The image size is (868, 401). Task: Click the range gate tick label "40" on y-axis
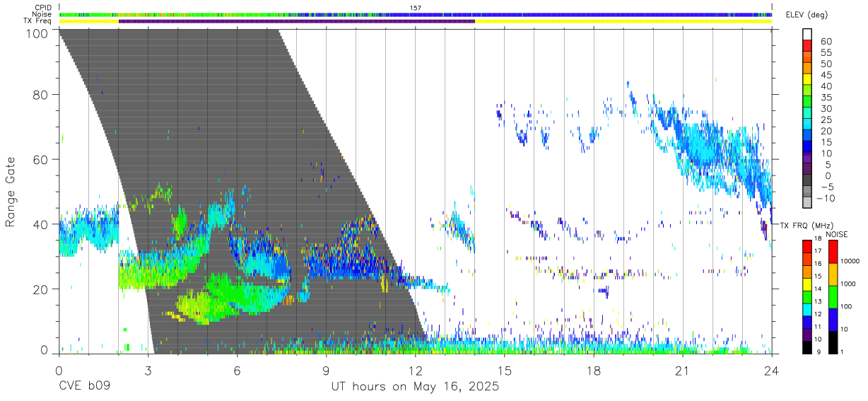point(41,224)
